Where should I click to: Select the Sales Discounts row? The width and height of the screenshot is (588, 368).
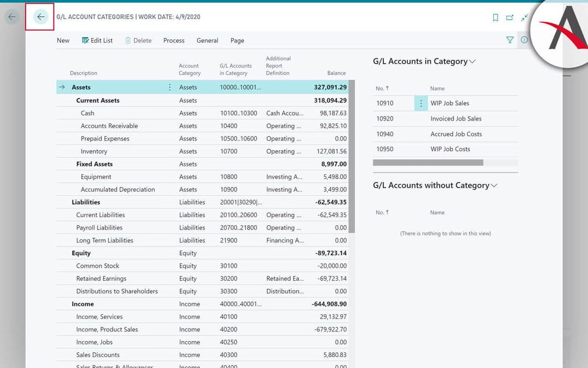(202, 355)
